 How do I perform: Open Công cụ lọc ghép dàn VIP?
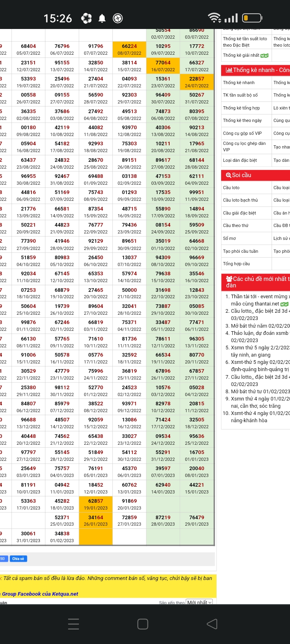(x=244, y=147)
